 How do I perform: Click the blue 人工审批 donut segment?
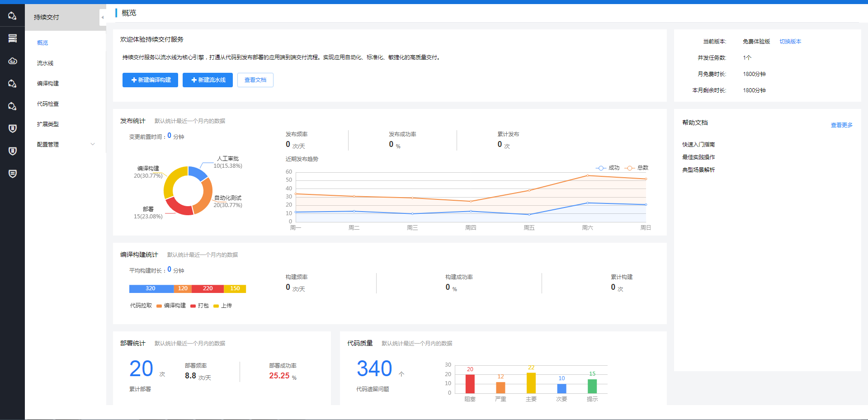click(197, 173)
